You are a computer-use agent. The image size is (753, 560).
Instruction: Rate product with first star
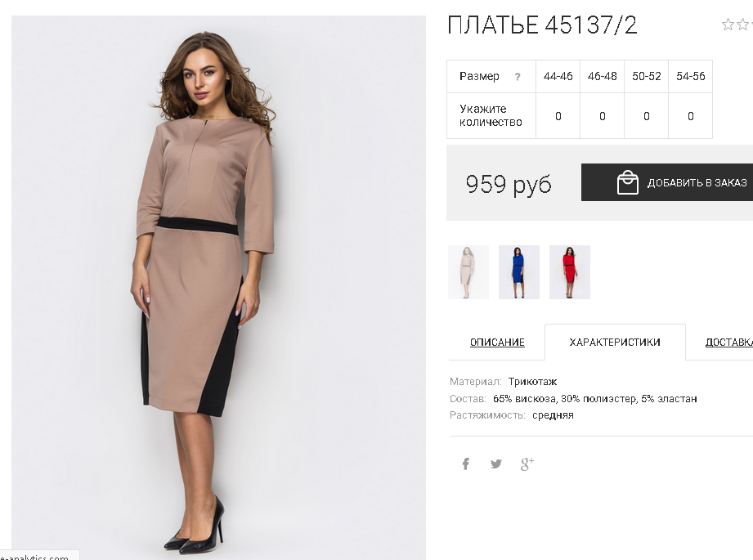[x=728, y=24]
